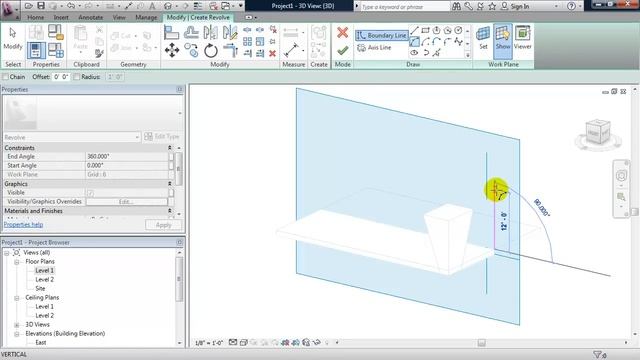Open the View ribbon tab

(x=119, y=18)
